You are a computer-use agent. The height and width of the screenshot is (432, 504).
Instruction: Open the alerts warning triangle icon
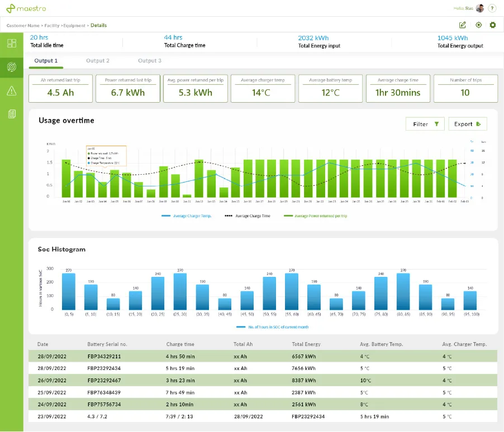coord(12,91)
